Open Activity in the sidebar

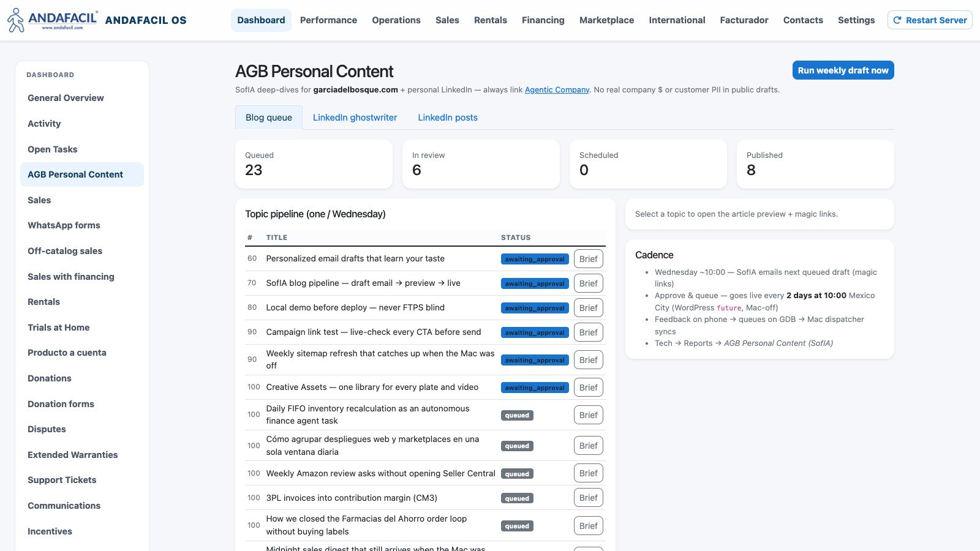coord(82,124)
